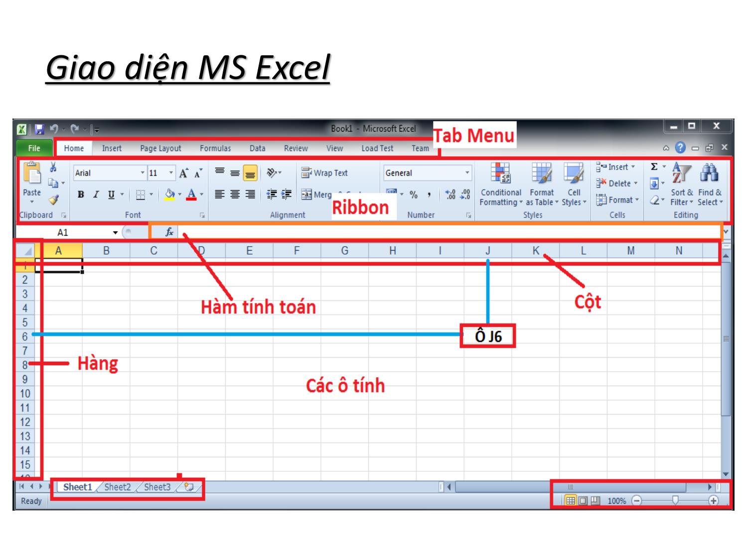Screen dimensions: 747x560
Task: Toggle Align Text Right
Action: click(250, 194)
